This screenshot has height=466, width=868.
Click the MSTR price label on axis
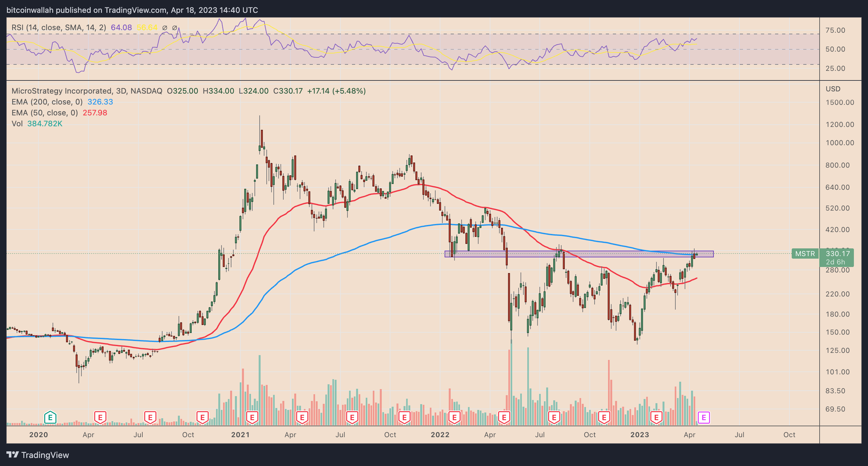point(805,254)
